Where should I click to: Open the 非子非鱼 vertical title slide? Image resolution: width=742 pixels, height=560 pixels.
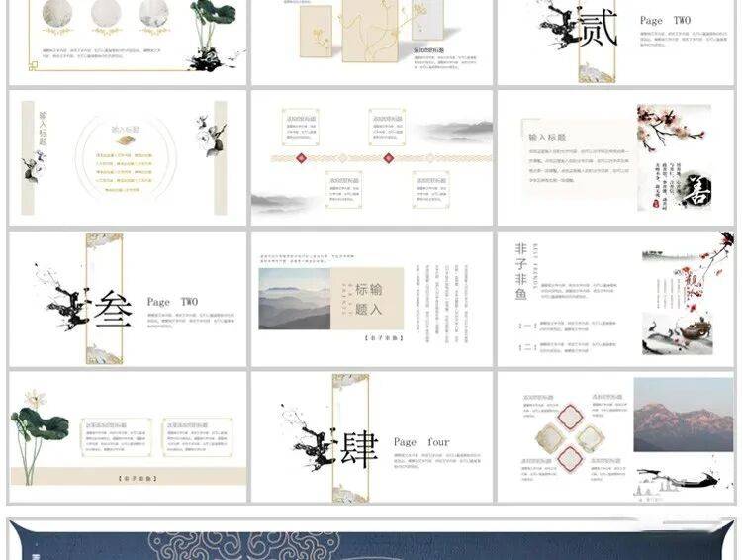[x=615, y=299]
